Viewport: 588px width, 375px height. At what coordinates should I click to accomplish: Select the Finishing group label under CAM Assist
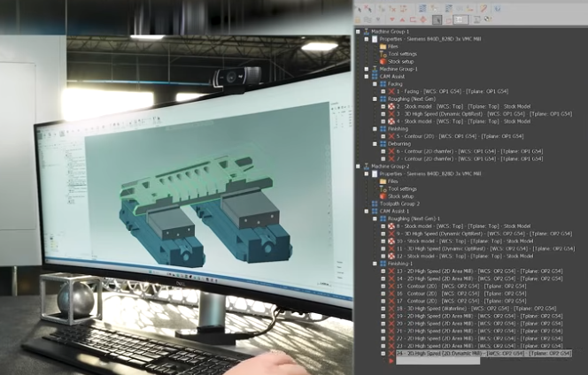tap(398, 129)
